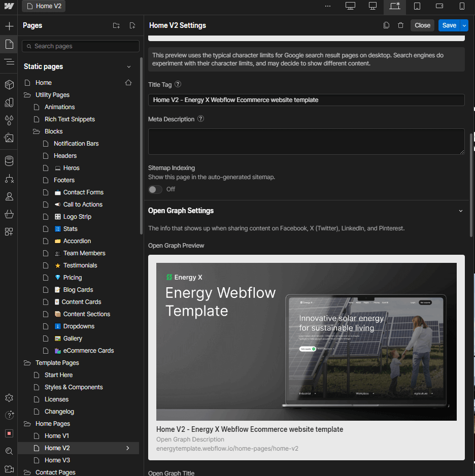
Task: Click the Meta Description help icon
Action: coord(200,119)
